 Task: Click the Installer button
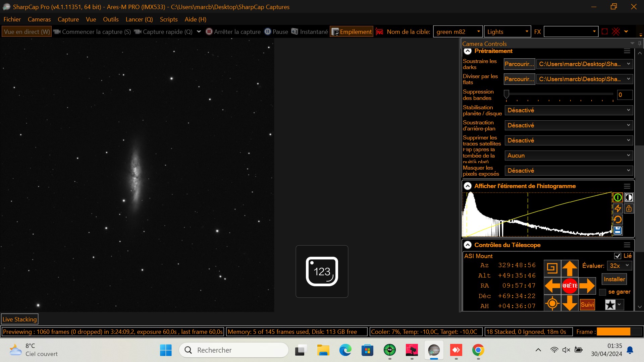tap(614, 279)
